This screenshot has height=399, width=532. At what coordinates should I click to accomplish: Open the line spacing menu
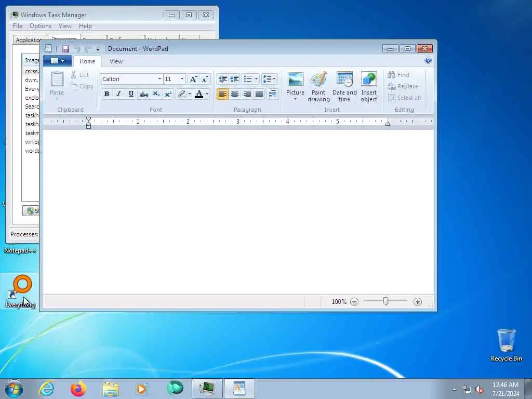coord(270,79)
